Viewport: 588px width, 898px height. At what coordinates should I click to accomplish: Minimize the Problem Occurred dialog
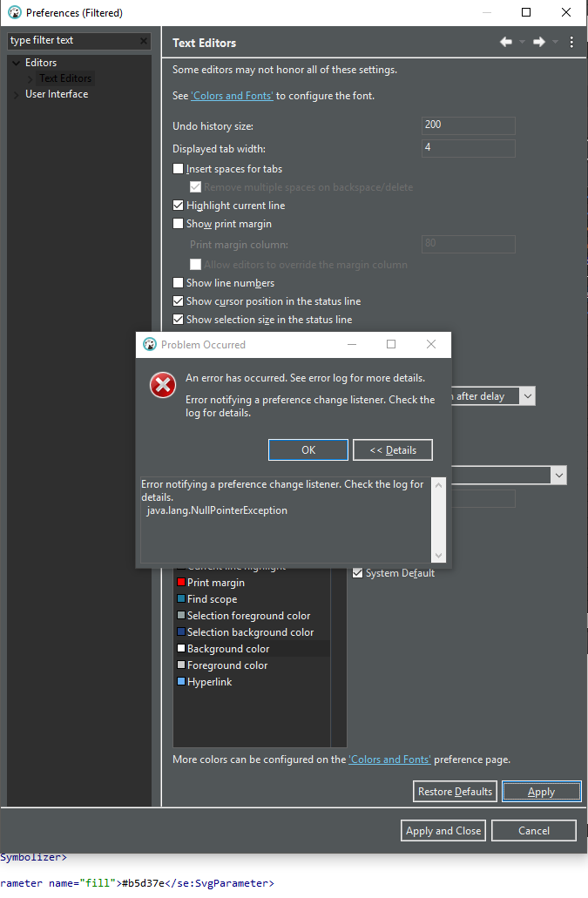pyautogui.click(x=352, y=344)
